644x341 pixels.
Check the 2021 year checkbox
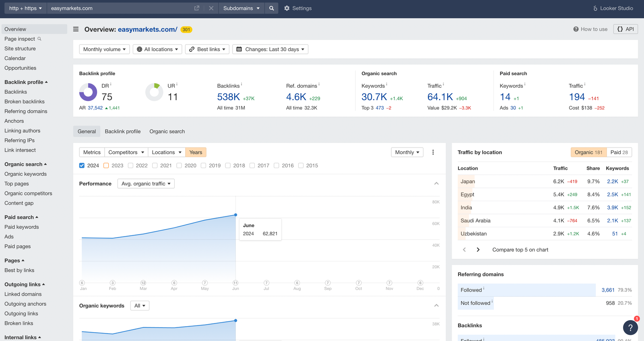pyautogui.click(x=155, y=165)
